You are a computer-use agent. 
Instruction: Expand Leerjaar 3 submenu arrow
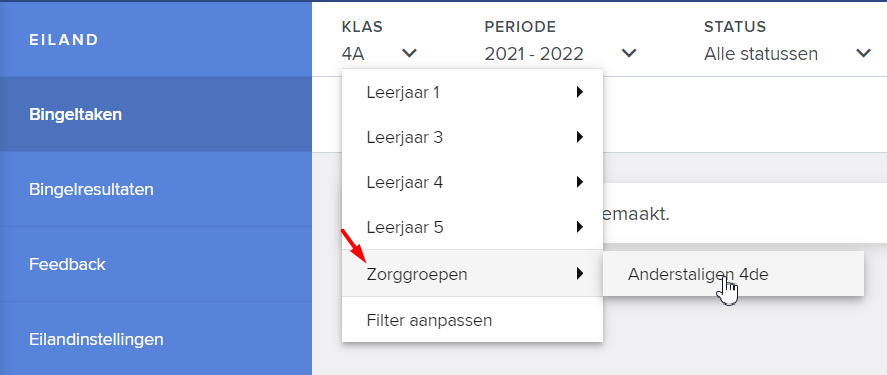pyautogui.click(x=579, y=137)
